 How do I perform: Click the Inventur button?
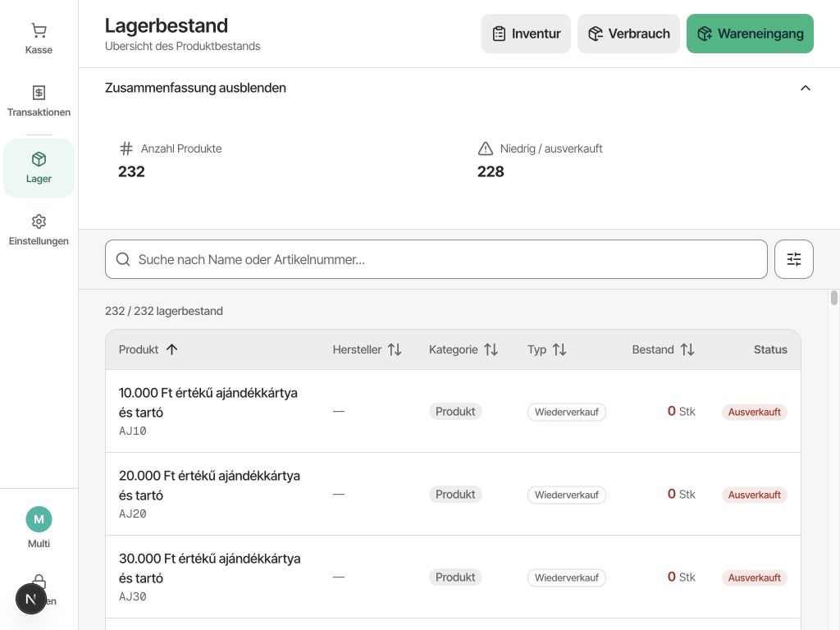point(526,34)
